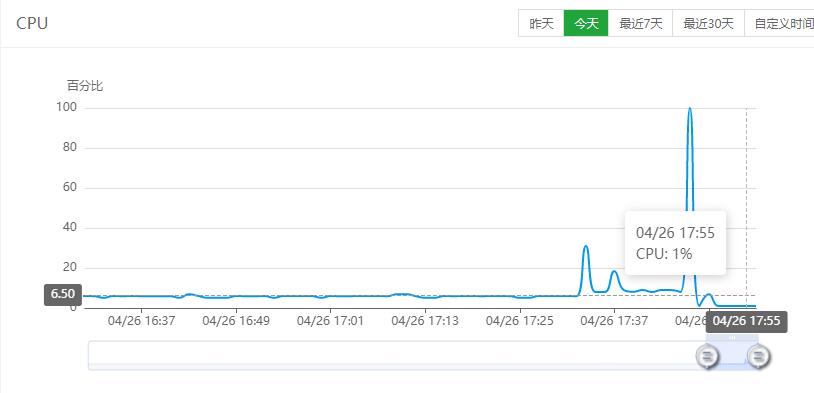814x393 pixels.
Task: Click the CPU panel title
Action: click(x=32, y=23)
